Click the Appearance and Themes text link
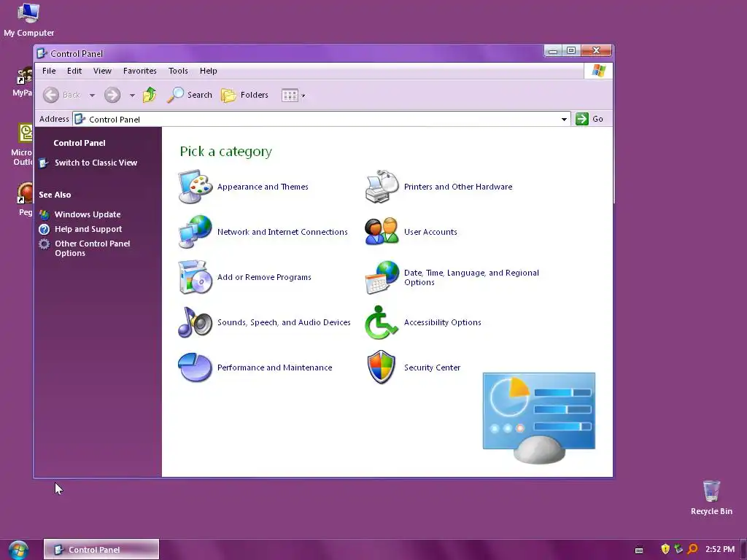The image size is (747, 560). [x=263, y=187]
